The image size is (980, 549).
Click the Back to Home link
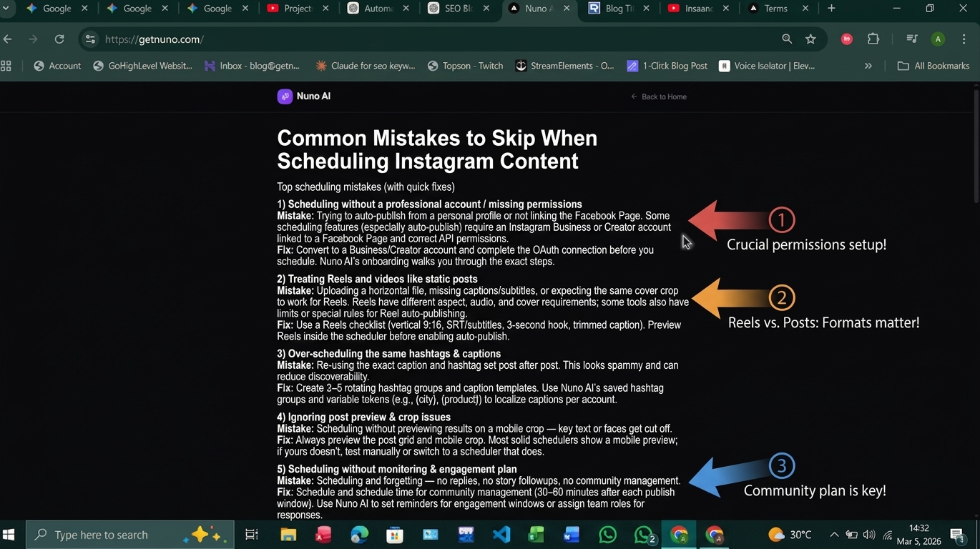pos(659,97)
